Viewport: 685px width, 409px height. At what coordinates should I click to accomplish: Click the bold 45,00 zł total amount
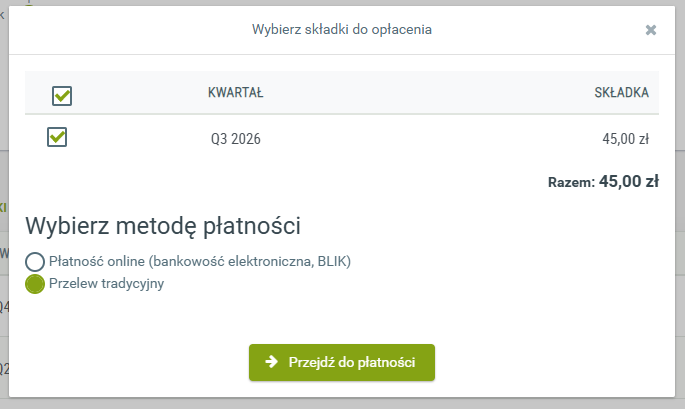tap(628, 182)
